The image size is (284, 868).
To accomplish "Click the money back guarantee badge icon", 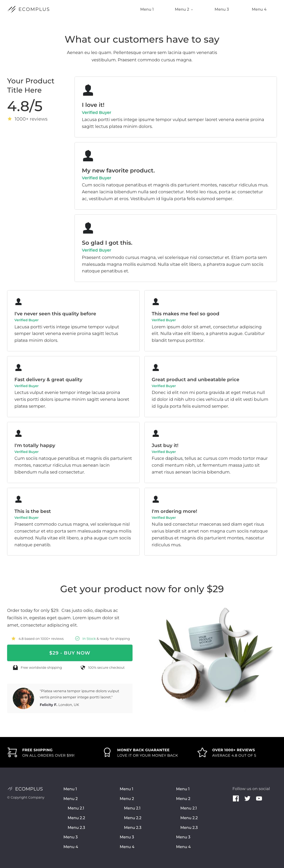I will (107, 752).
